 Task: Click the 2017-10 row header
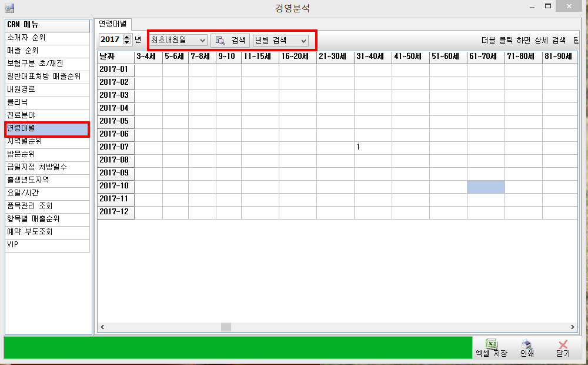(x=115, y=186)
